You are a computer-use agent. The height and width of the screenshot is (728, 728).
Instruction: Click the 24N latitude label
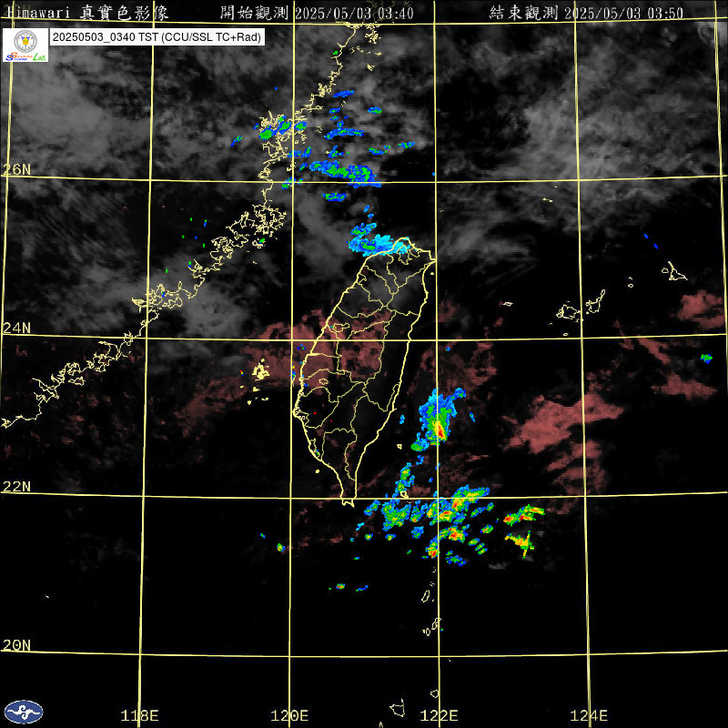click(17, 329)
